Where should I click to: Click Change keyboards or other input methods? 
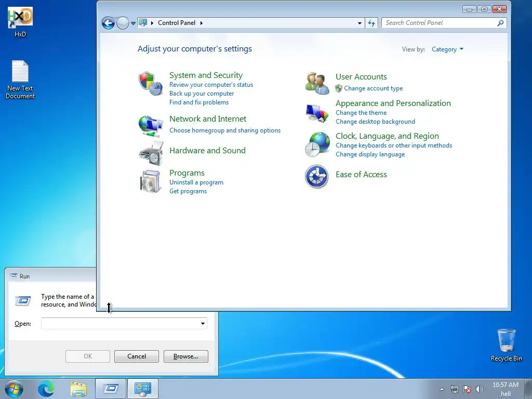394,145
